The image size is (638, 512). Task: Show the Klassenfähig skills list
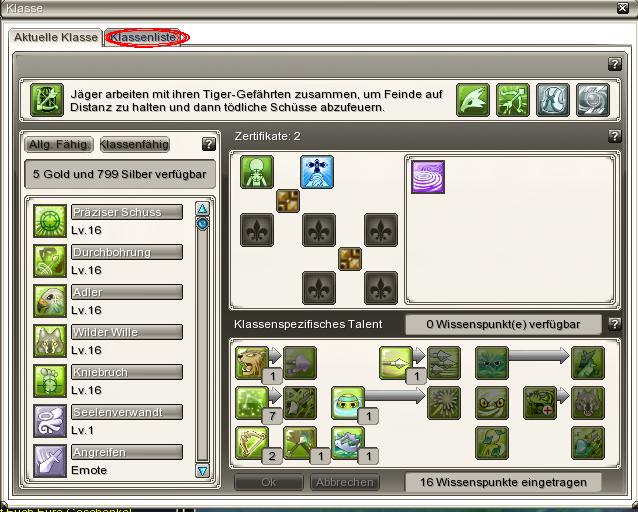[134, 144]
